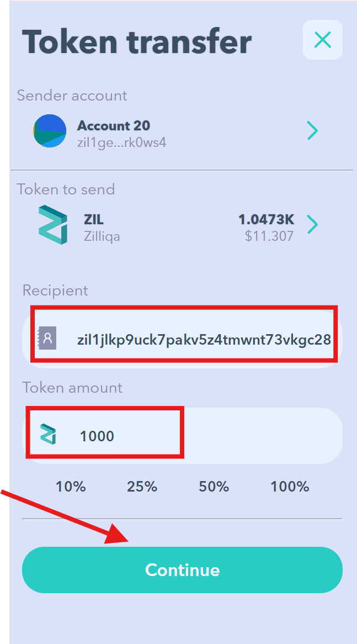Open the address book contacts icon
The image size is (357, 644).
(47, 339)
